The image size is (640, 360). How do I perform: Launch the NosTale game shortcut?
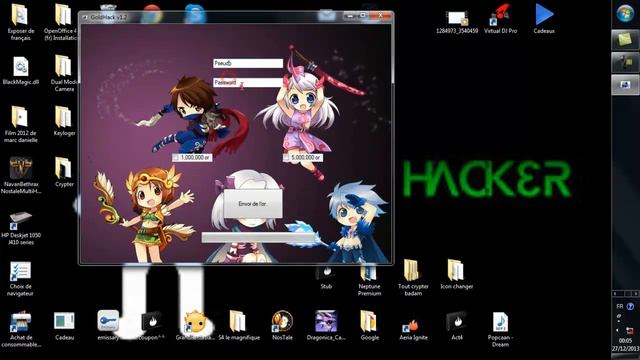click(282, 321)
